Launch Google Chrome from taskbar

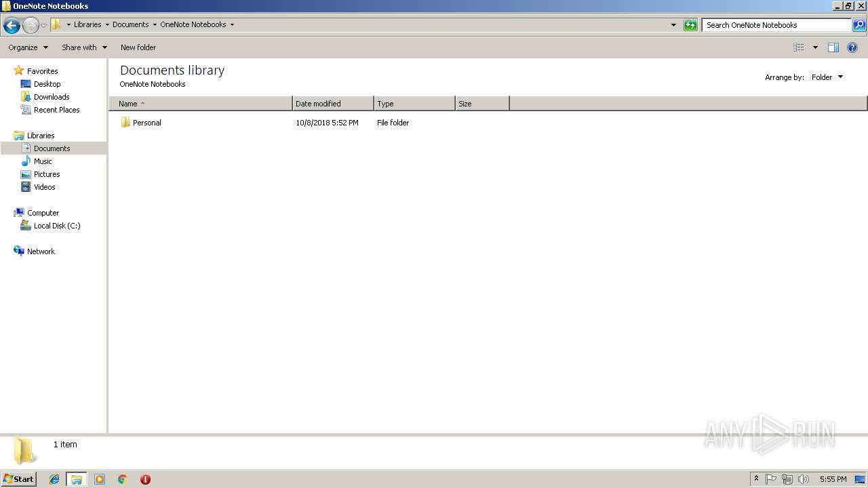123,479
